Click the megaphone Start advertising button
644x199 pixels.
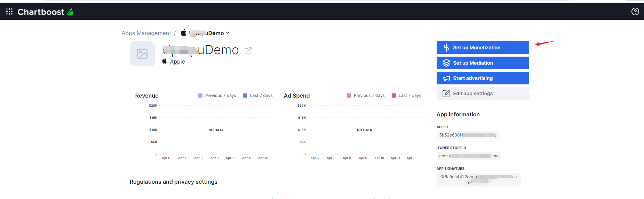pos(483,78)
